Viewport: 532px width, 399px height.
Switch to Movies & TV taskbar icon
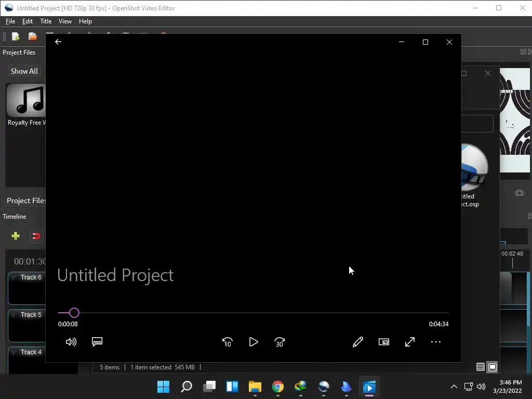(x=369, y=387)
